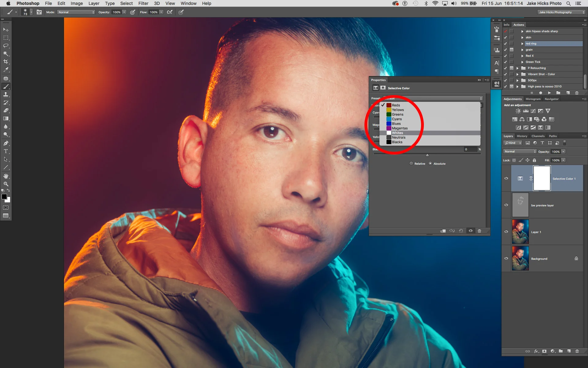Open the layer blend mode dropdown
This screenshot has width=588, height=368.
[x=520, y=151]
